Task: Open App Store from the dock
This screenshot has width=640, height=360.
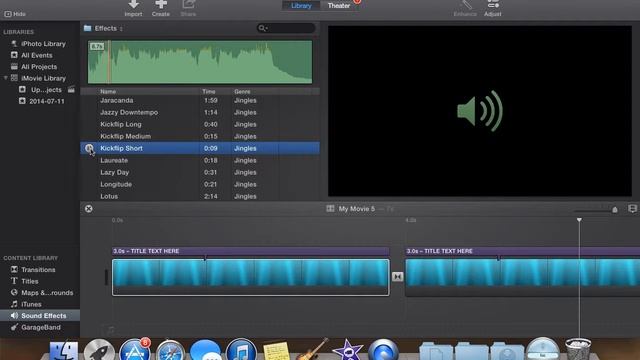Action: point(135,350)
